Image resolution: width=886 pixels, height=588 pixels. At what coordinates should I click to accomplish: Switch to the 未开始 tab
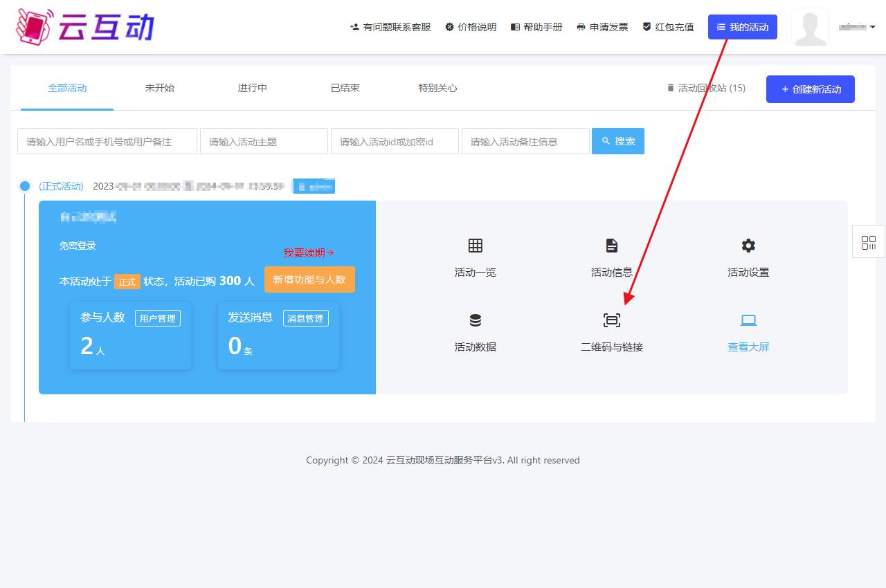pos(159,88)
